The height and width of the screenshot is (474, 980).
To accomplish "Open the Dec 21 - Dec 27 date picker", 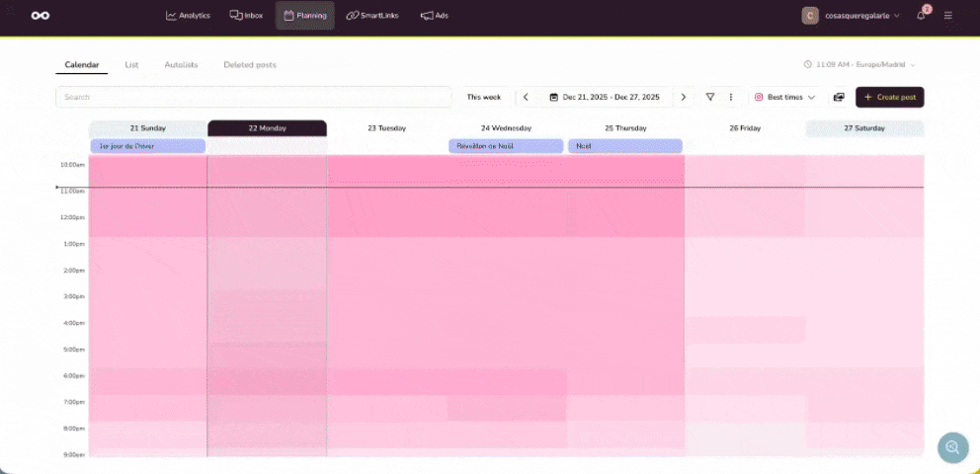I will pyautogui.click(x=605, y=97).
